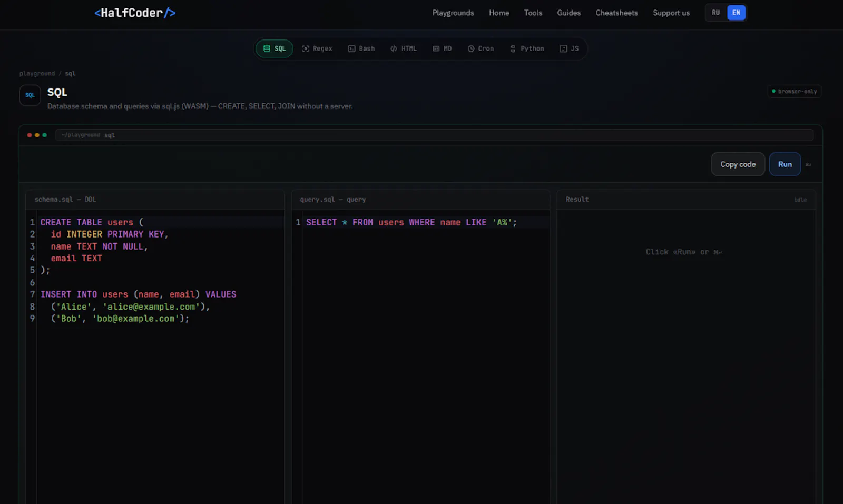The height and width of the screenshot is (504, 843).
Task: Open the HalfCoder logo home link
Action: [135, 13]
